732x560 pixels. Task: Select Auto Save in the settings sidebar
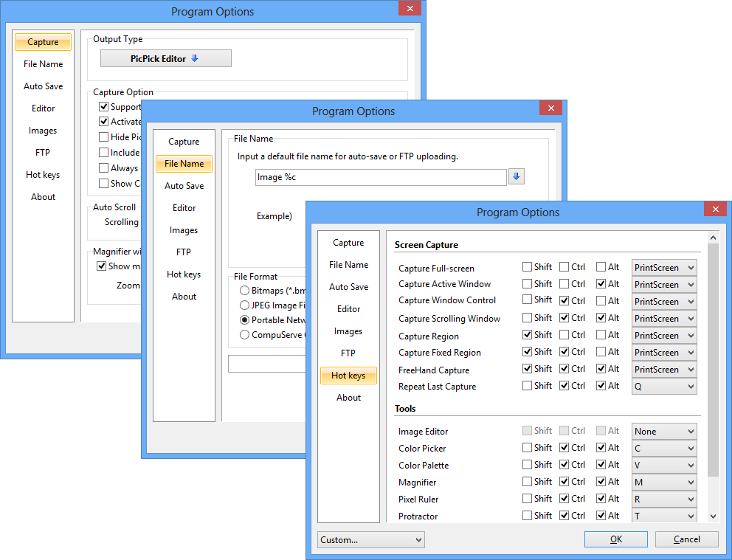348,286
